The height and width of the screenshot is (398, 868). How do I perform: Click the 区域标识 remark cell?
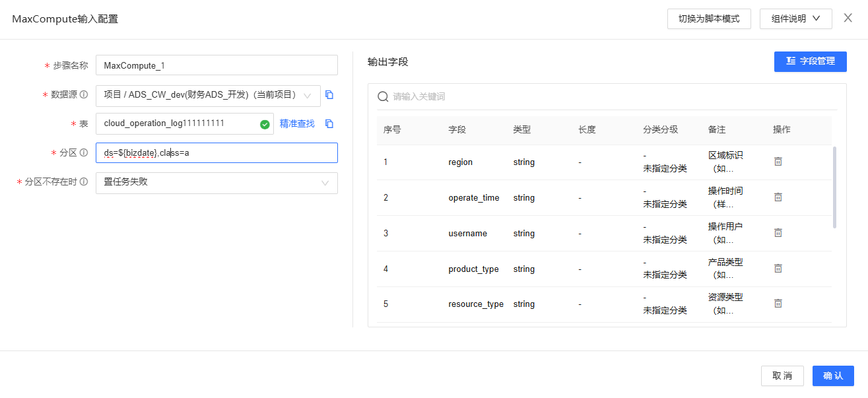[725, 162]
